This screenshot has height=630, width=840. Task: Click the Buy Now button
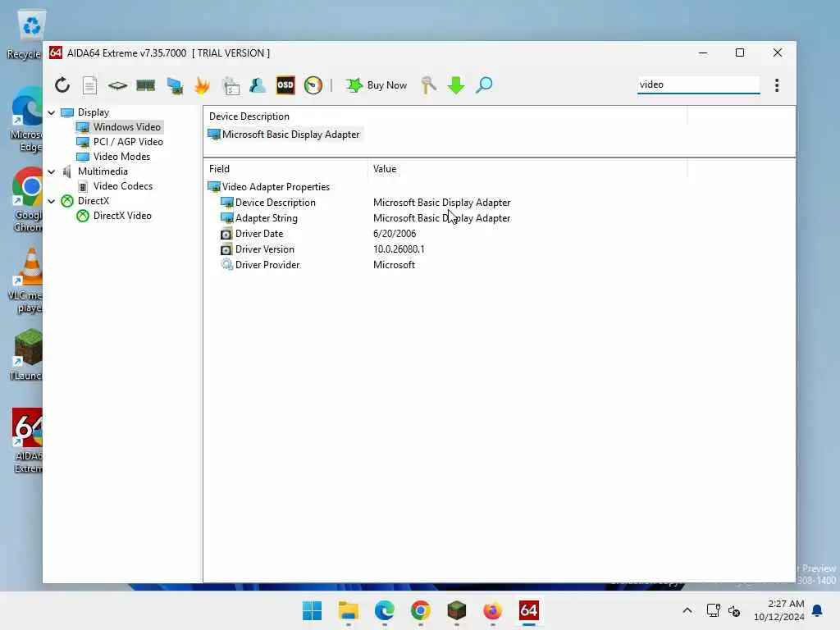click(x=377, y=85)
